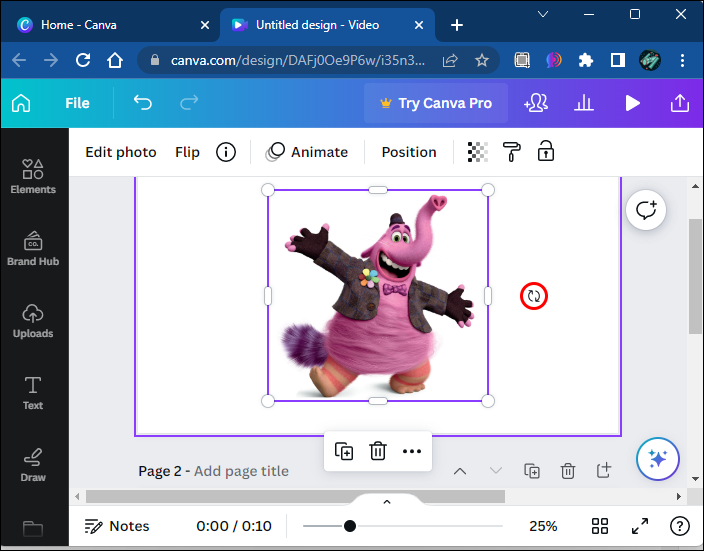This screenshot has height=551, width=704.
Task: Add a comment with speech bubble icon
Action: (646, 210)
